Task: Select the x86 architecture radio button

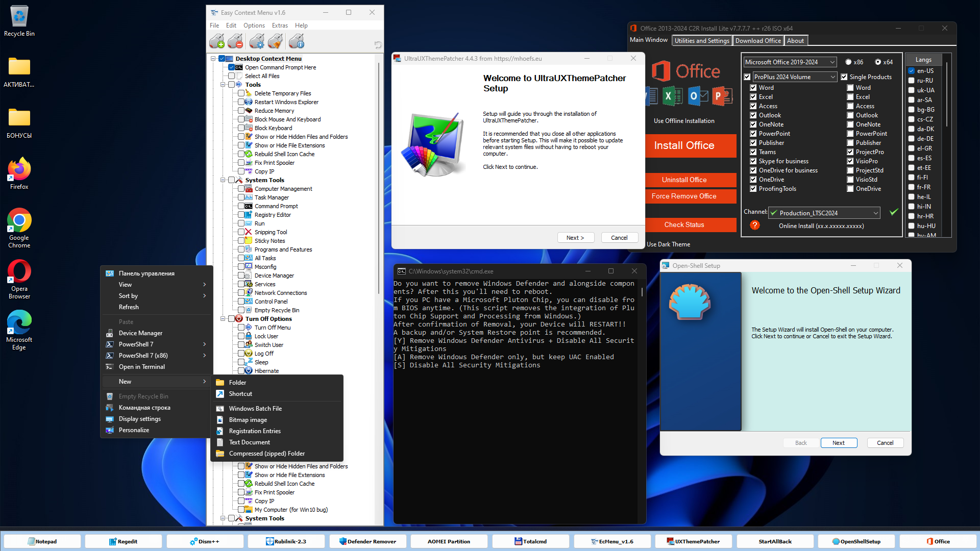Action: pos(848,62)
